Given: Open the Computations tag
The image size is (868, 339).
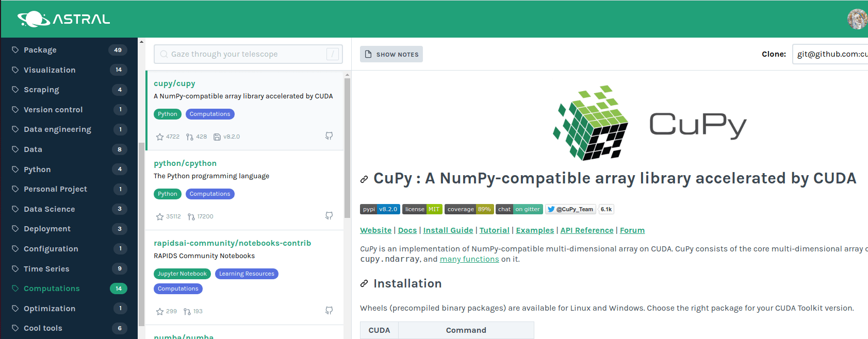Looking at the screenshot, I should 69,289.
